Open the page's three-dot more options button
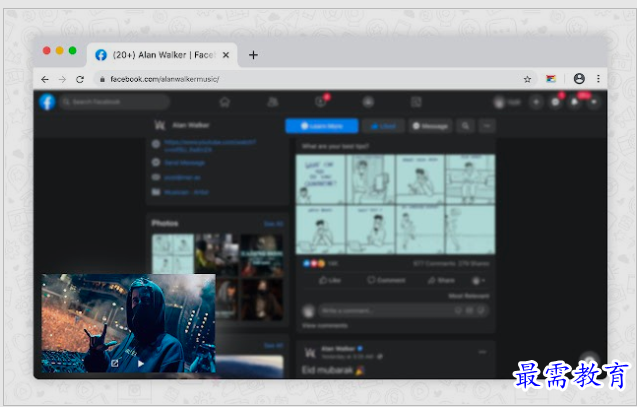The image size is (637, 407). 487,126
